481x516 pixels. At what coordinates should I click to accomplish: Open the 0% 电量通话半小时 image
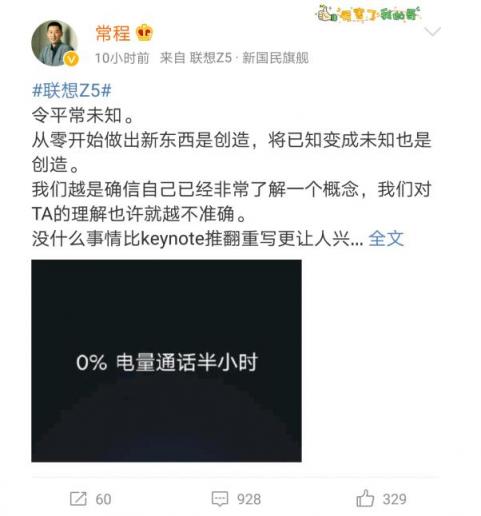[166, 361]
